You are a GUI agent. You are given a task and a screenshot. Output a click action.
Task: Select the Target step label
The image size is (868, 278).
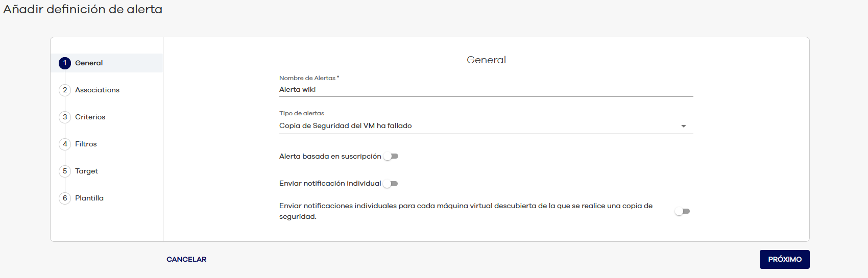coord(86,171)
